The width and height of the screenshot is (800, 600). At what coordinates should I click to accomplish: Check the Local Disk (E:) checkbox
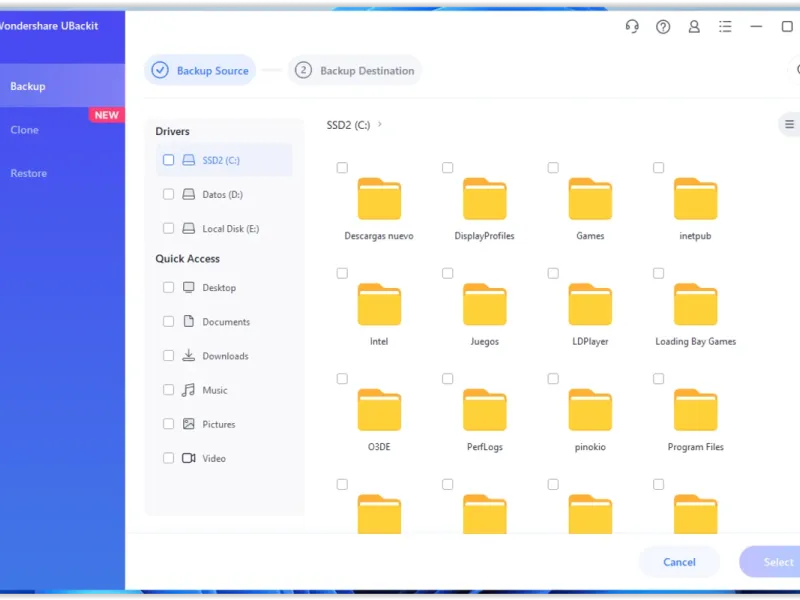coord(168,229)
